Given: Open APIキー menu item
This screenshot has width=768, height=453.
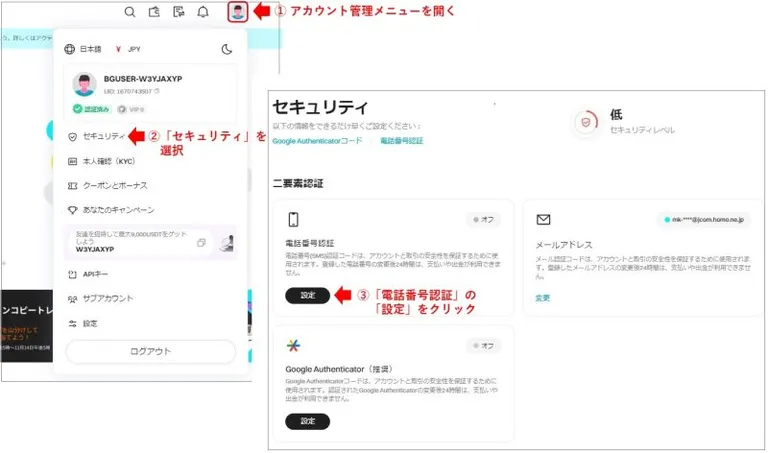Looking at the screenshot, I should [95, 274].
